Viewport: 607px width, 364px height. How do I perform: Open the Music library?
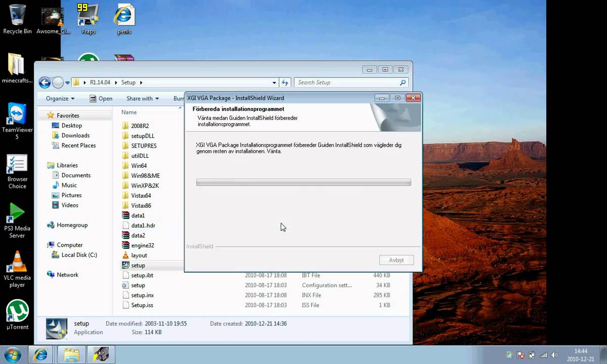(x=69, y=185)
